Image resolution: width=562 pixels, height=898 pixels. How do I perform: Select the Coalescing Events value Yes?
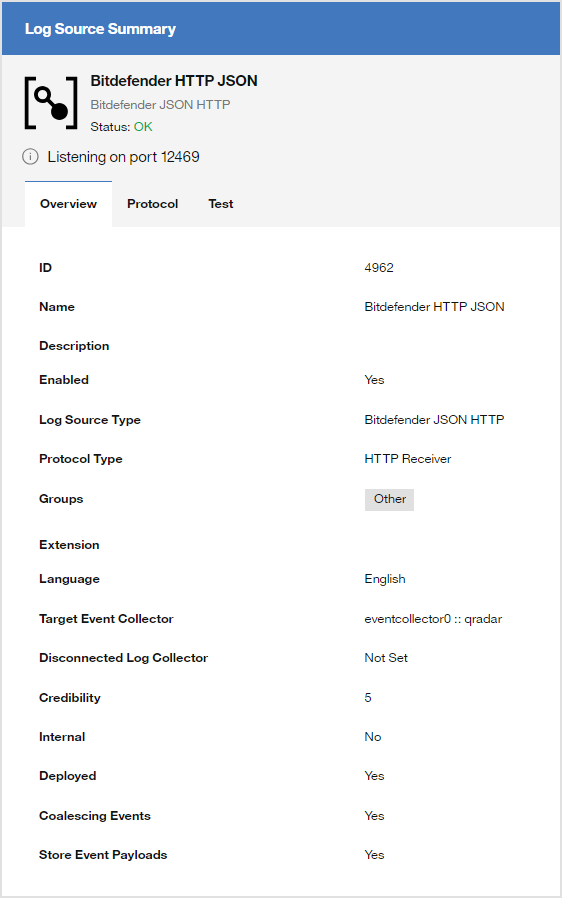(x=375, y=816)
